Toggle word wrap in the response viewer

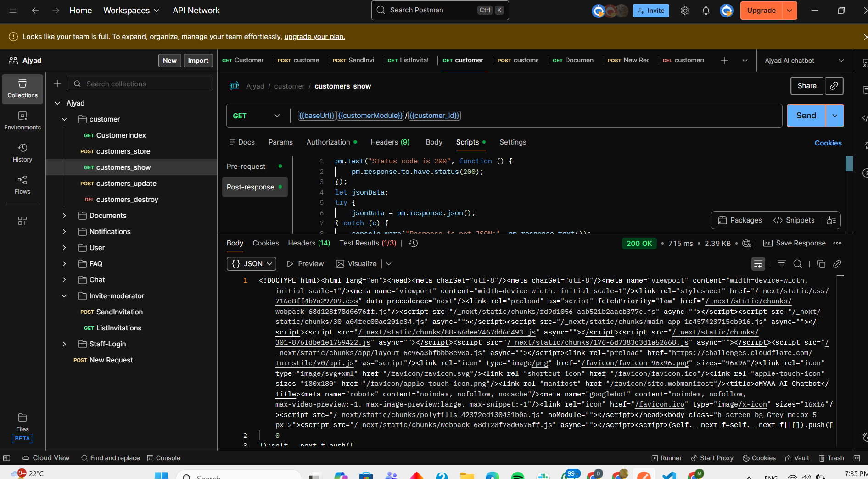tap(758, 264)
